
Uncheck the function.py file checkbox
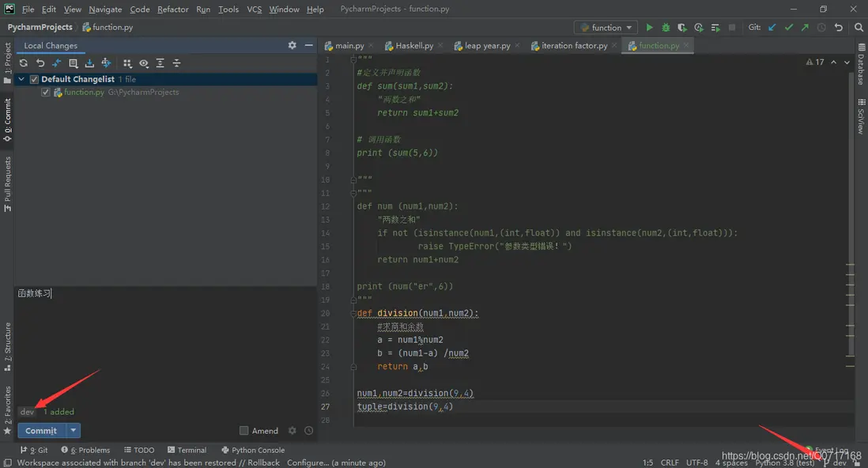(x=46, y=92)
